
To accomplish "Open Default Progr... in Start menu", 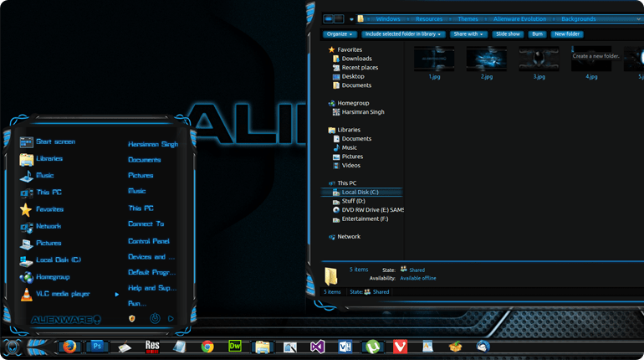I will coord(152,272).
